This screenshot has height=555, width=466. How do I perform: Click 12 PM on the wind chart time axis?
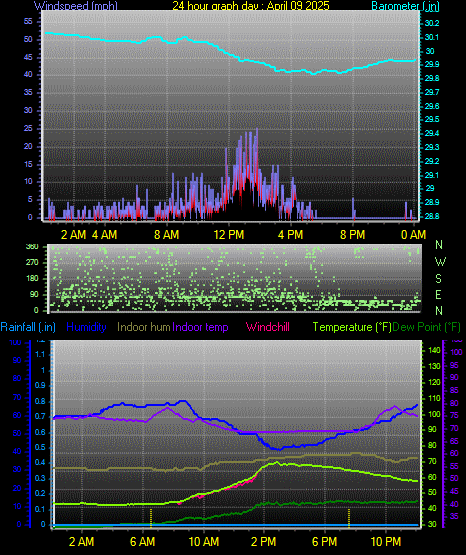point(229,235)
